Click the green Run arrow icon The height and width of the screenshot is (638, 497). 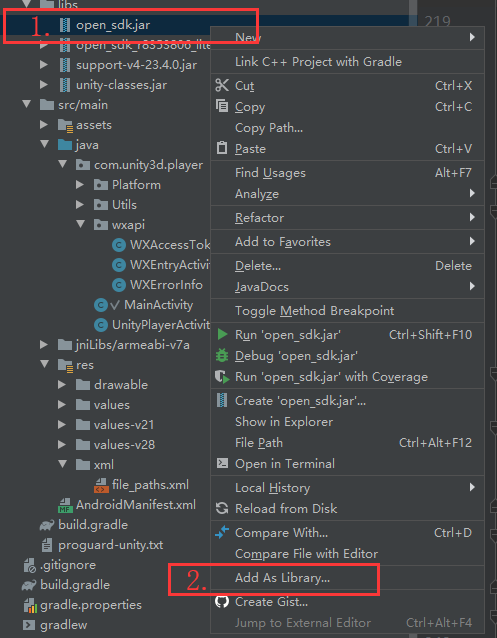(222, 334)
